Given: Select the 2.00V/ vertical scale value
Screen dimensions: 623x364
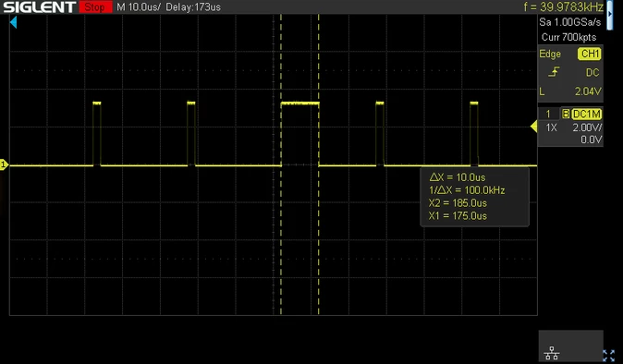Looking at the screenshot, I should 587,127.
